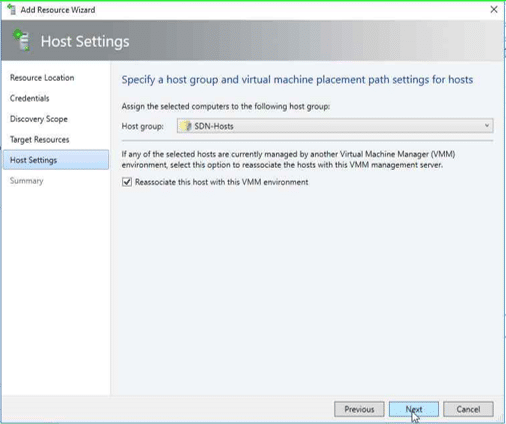Click the Add Resource Wizard title text
The width and height of the screenshot is (506, 424).
pyautogui.click(x=58, y=10)
